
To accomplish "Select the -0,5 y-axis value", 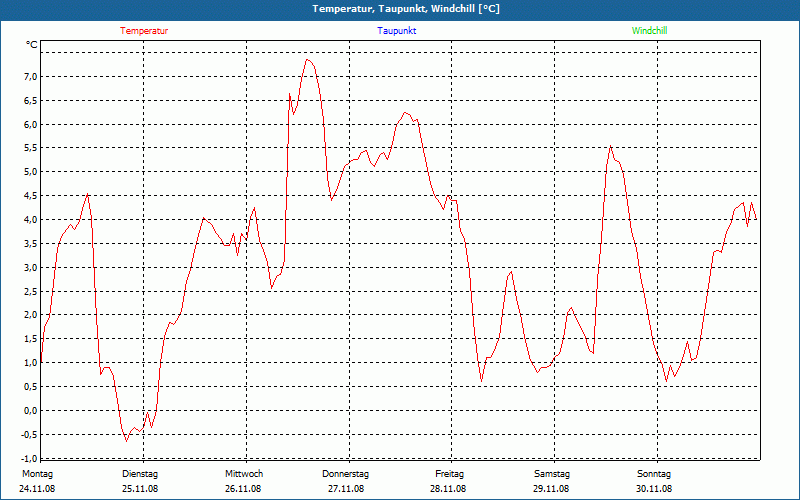I will point(29,434).
